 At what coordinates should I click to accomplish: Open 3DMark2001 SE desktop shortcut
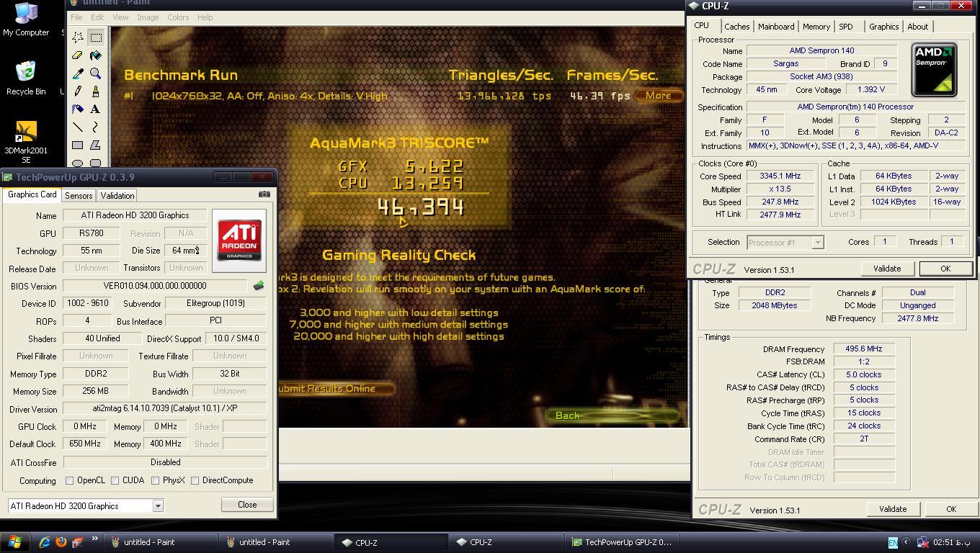[26, 143]
